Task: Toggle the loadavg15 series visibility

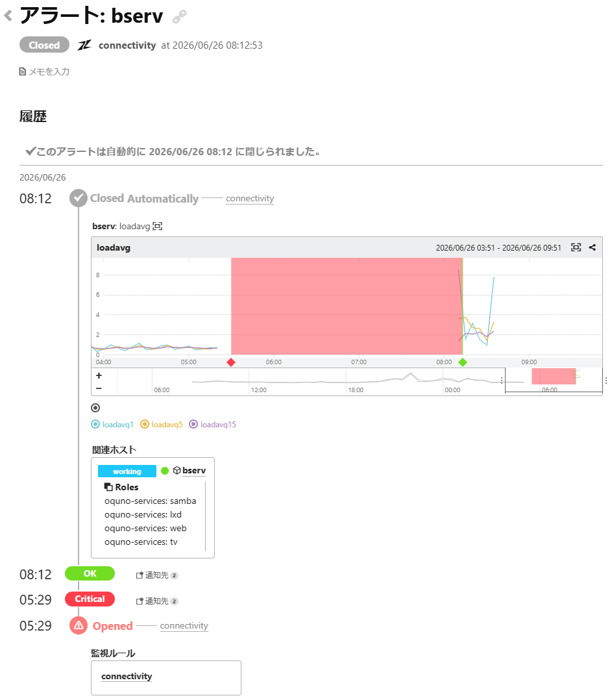Action: click(212, 424)
